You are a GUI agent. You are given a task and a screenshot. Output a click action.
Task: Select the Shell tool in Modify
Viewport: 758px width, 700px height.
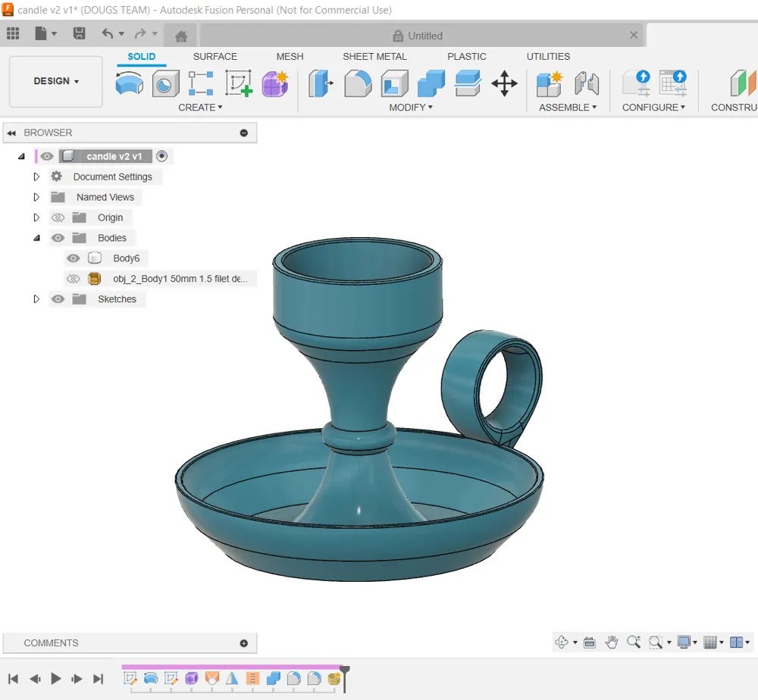[394, 83]
